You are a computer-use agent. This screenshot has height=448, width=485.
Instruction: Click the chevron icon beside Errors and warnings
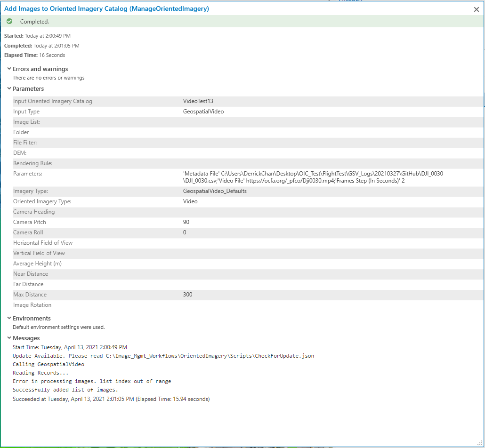pyautogui.click(x=8, y=69)
